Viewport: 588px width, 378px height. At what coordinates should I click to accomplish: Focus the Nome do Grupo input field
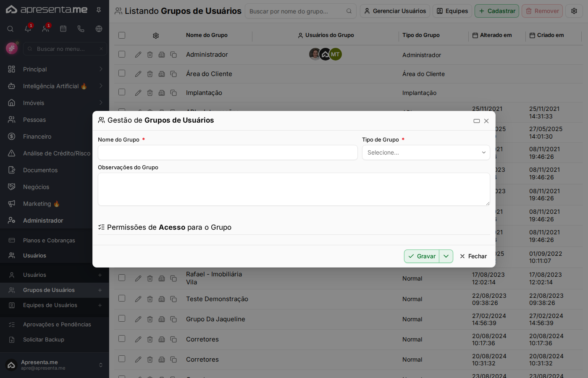pos(228,152)
